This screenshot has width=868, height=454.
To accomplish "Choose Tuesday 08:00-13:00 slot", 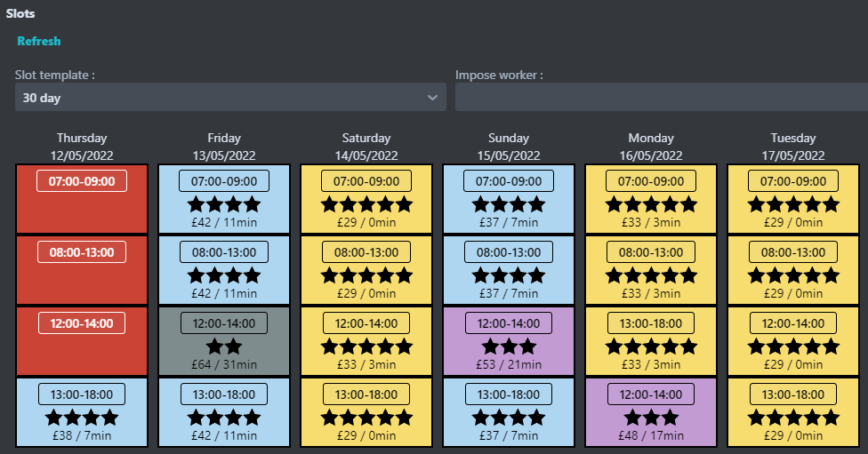I will 793,270.
